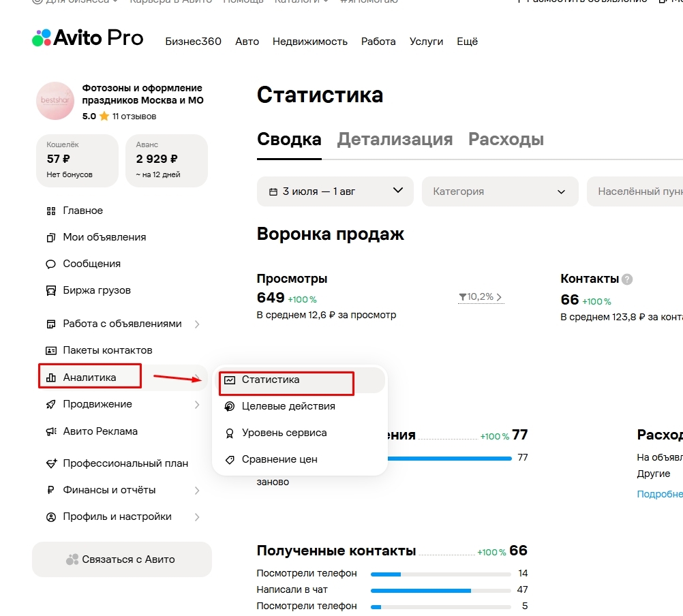The image size is (683, 616).
Task: Click Работа с объявлениями sidebar icon
Action: [51, 324]
